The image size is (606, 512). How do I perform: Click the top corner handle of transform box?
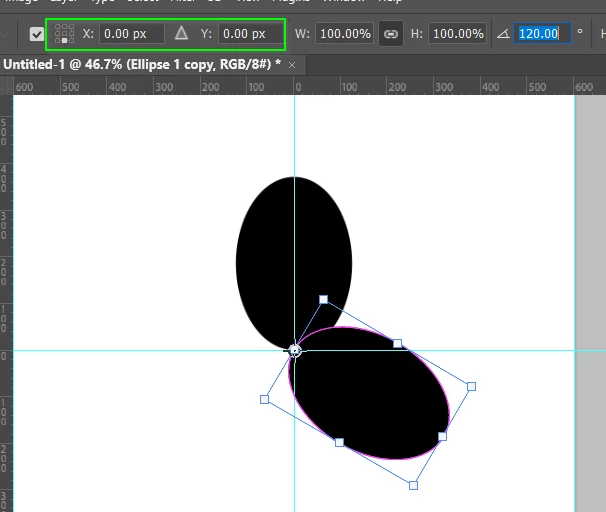323,299
